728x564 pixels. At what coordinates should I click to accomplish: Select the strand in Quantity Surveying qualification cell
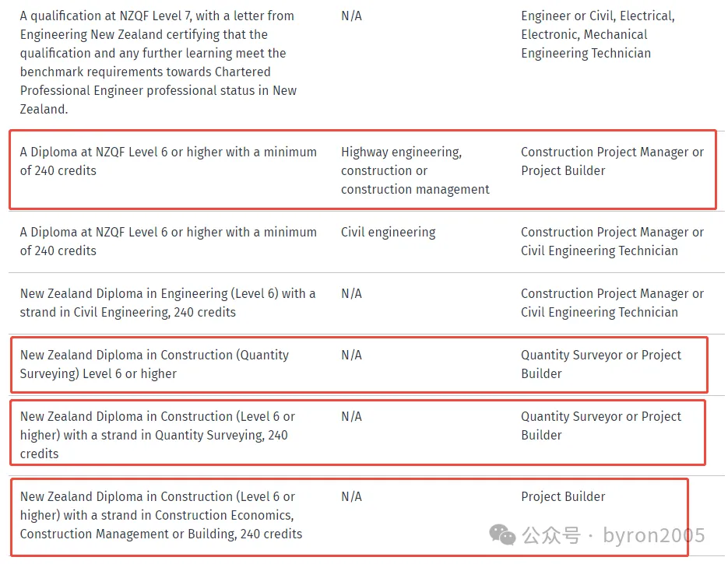coord(157,435)
